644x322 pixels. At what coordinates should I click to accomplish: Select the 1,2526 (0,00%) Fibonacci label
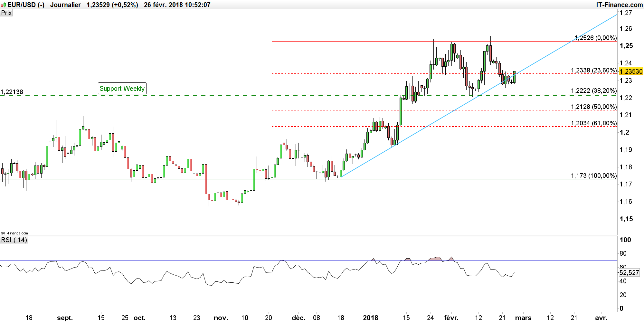click(x=596, y=38)
